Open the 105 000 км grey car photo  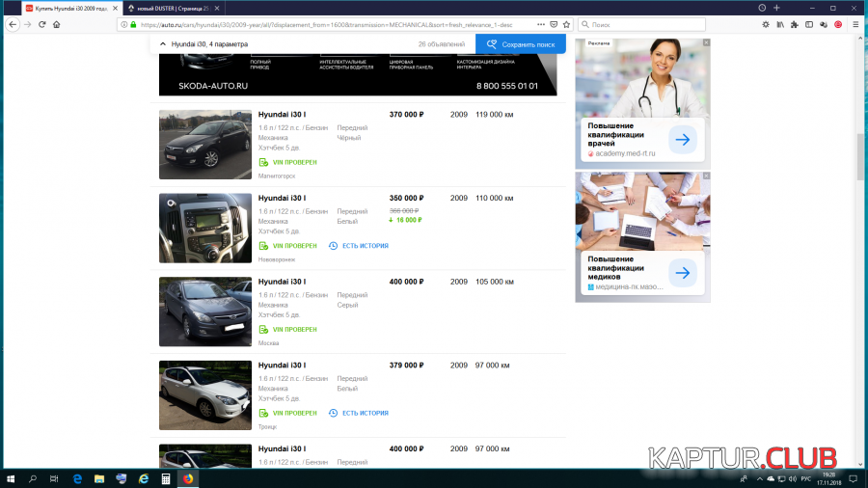tap(205, 312)
